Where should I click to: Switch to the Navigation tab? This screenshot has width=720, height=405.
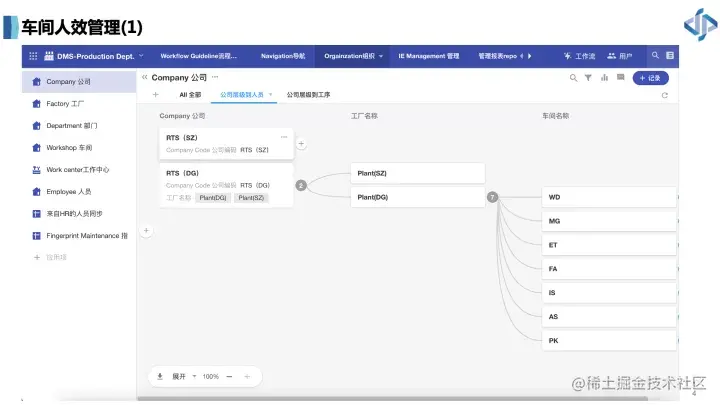283,56
